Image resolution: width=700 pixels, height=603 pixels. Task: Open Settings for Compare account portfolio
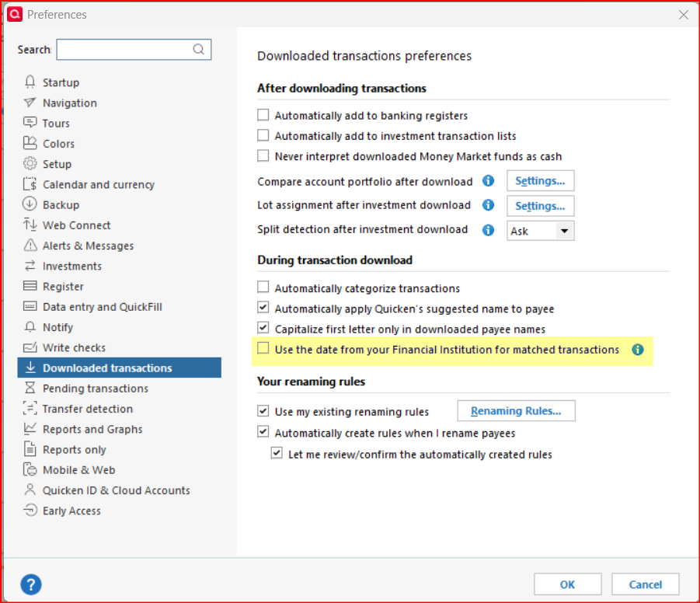[540, 181]
